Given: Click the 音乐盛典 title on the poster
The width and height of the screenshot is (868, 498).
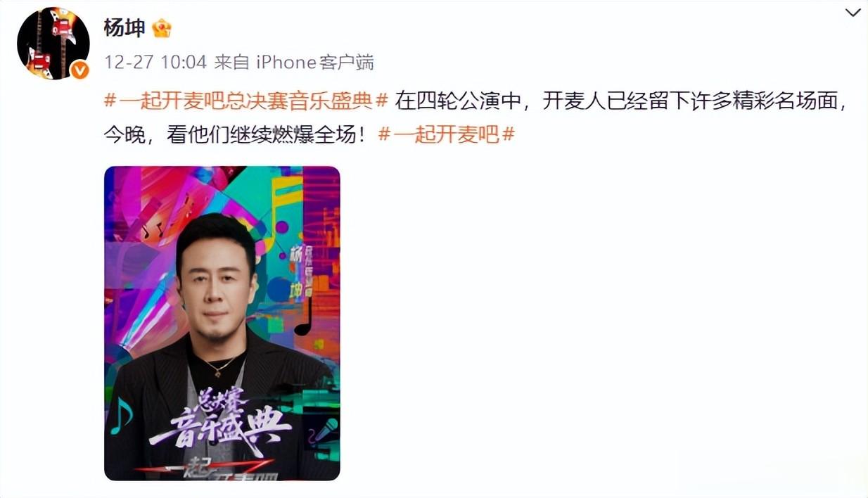Looking at the screenshot, I should 219,427.
